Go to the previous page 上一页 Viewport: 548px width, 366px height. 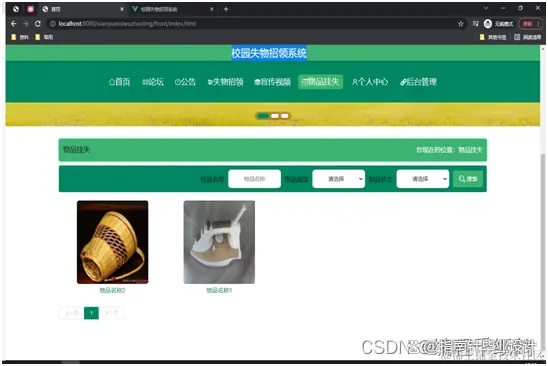tap(72, 313)
